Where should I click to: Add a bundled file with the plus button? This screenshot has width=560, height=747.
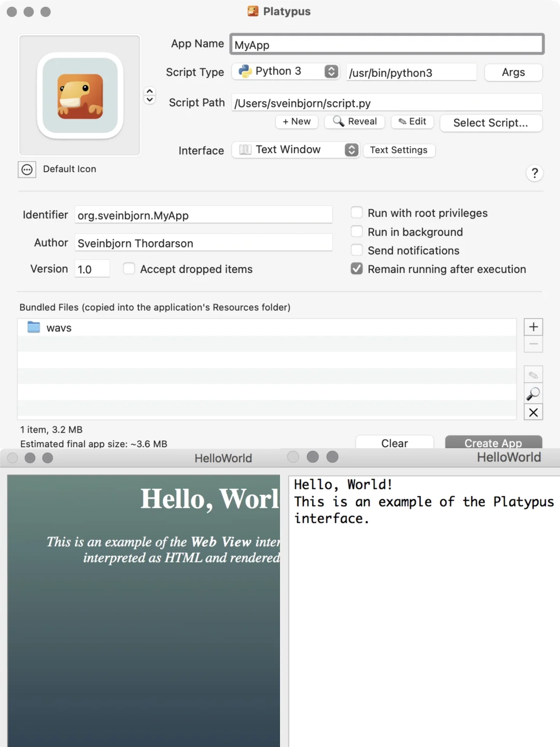534,327
